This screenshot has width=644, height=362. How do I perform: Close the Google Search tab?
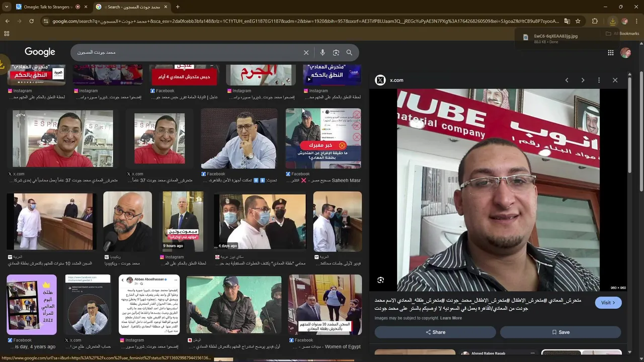pyautogui.click(x=166, y=7)
